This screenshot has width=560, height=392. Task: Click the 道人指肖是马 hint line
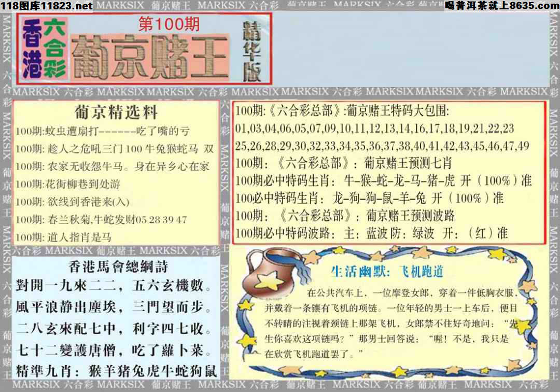coord(63,237)
